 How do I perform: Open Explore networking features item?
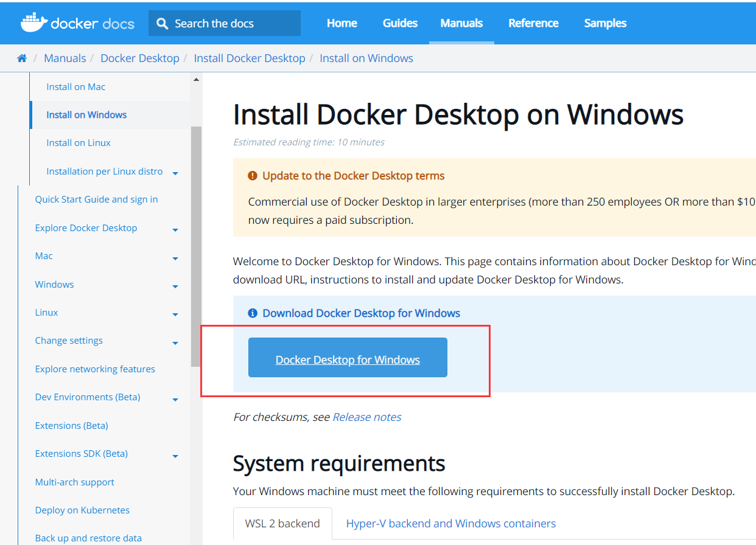[x=95, y=369]
